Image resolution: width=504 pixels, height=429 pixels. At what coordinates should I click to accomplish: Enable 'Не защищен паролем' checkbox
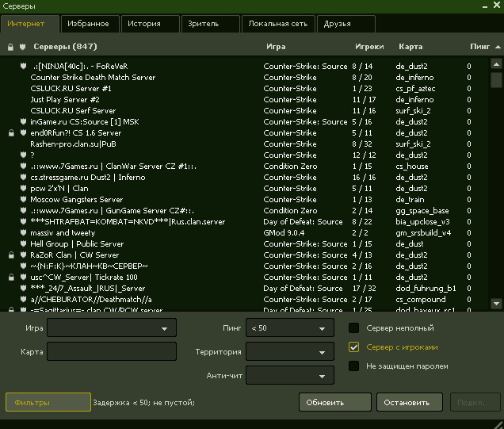point(353,366)
